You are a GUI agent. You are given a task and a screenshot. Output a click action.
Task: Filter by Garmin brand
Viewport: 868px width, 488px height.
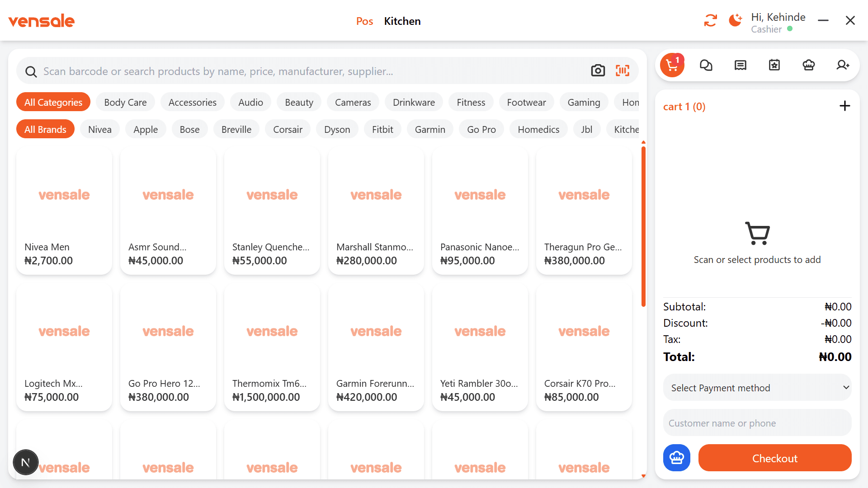pyautogui.click(x=430, y=129)
